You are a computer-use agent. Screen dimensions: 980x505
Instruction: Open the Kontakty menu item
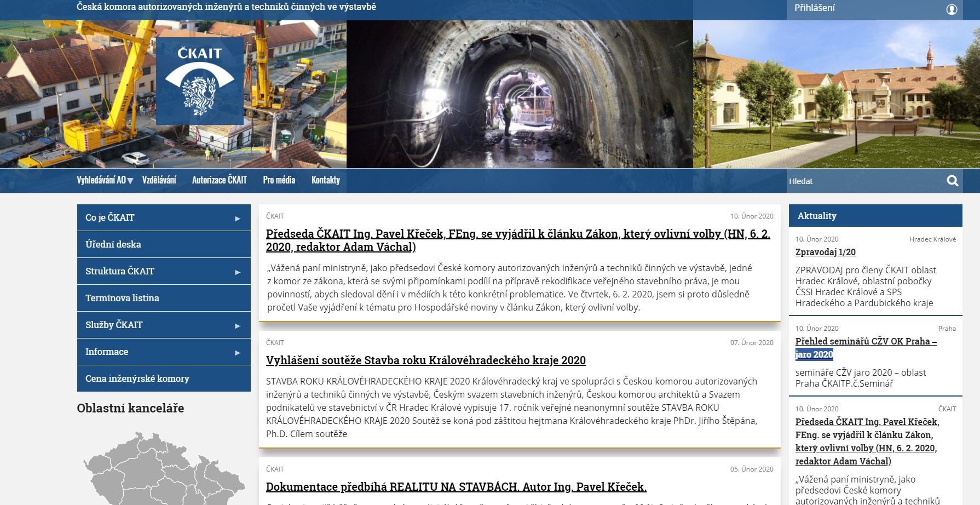tap(326, 180)
